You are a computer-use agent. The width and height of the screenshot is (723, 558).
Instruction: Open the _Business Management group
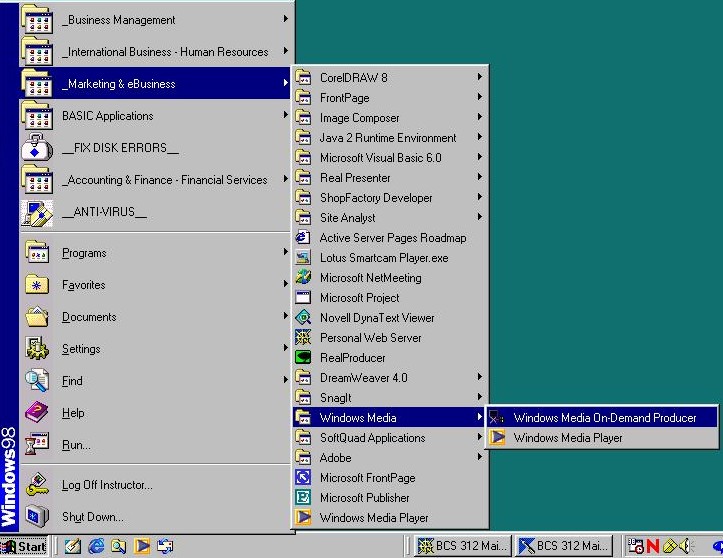155,19
